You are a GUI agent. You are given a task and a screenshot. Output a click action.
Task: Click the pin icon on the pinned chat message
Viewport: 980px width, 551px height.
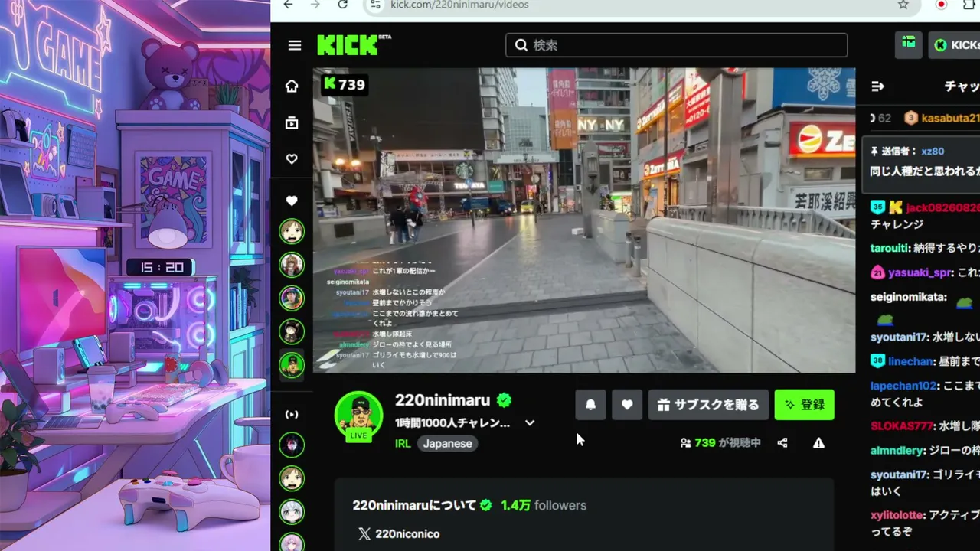tap(875, 152)
